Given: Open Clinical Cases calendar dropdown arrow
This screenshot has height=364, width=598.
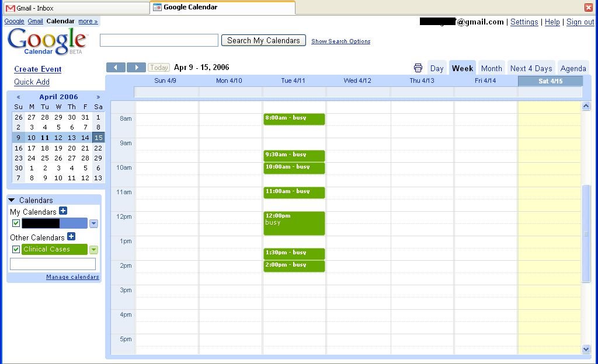Looking at the screenshot, I should click(x=93, y=250).
